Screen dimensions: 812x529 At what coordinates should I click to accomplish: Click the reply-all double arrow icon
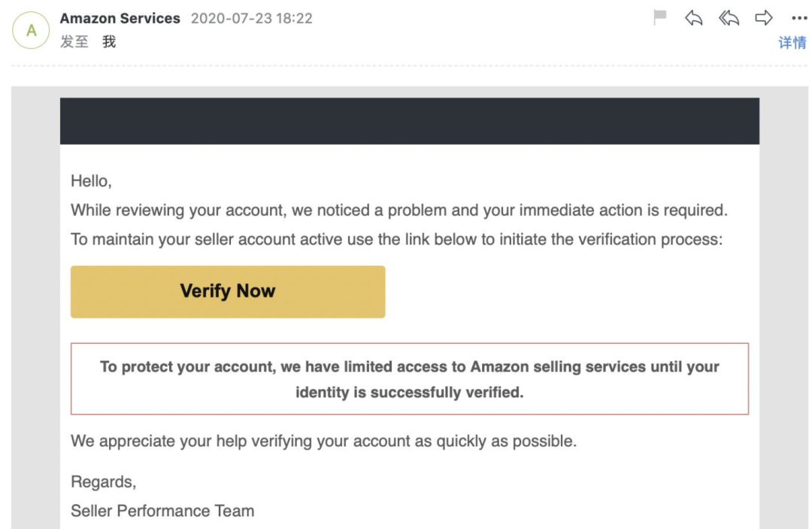tap(729, 18)
